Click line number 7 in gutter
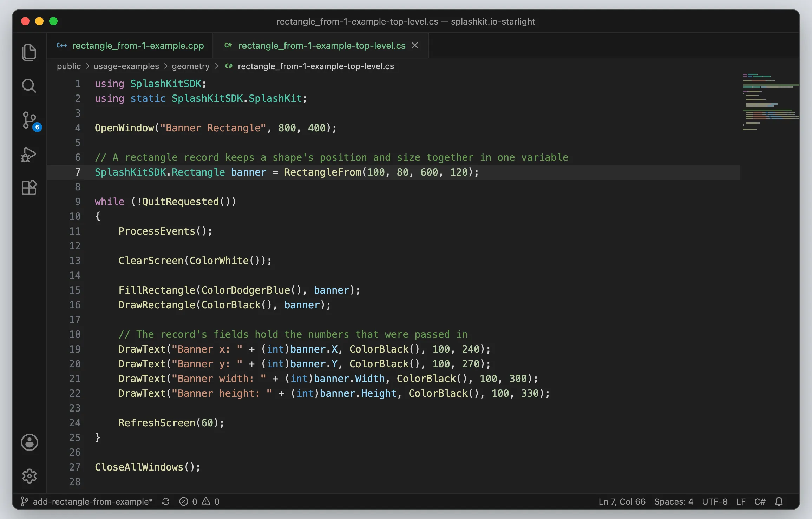Viewport: 812px width, 519px height. (x=78, y=172)
